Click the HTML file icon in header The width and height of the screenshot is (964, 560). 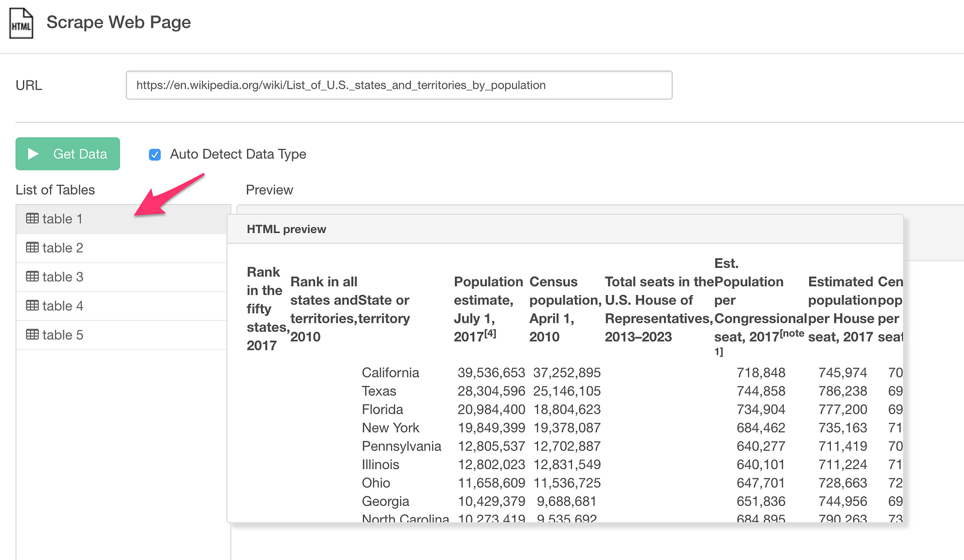point(21,23)
